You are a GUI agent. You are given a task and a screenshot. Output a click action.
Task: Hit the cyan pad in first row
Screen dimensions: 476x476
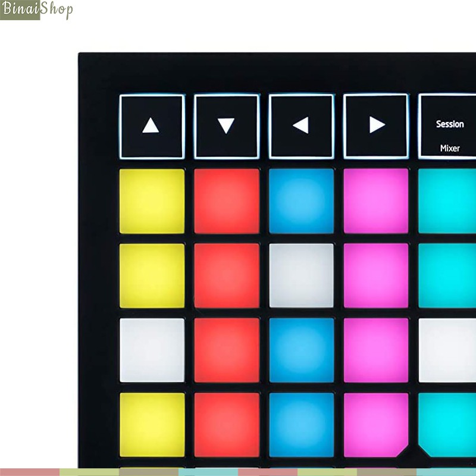(447, 201)
